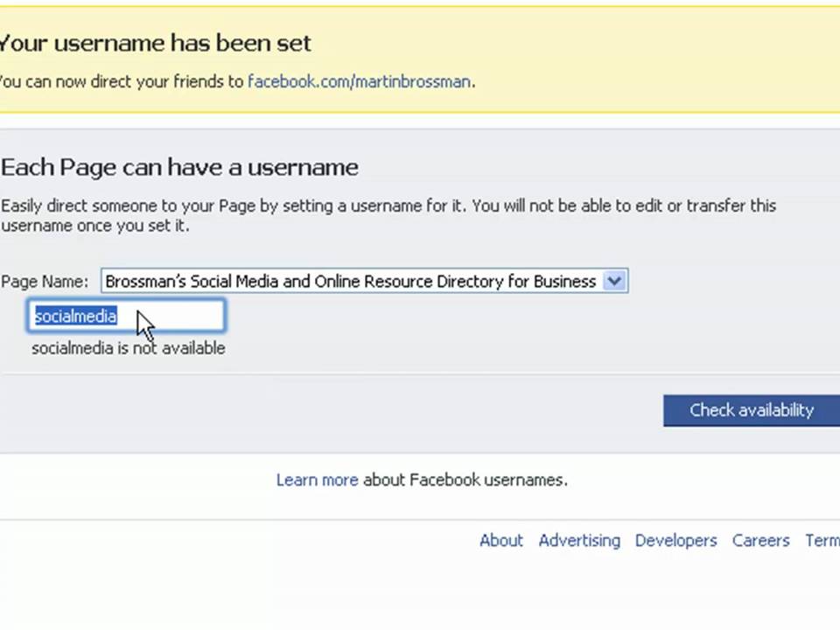Click the 'Your username has been set' heading
Viewport: 840px width, 630px height.
point(155,43)
